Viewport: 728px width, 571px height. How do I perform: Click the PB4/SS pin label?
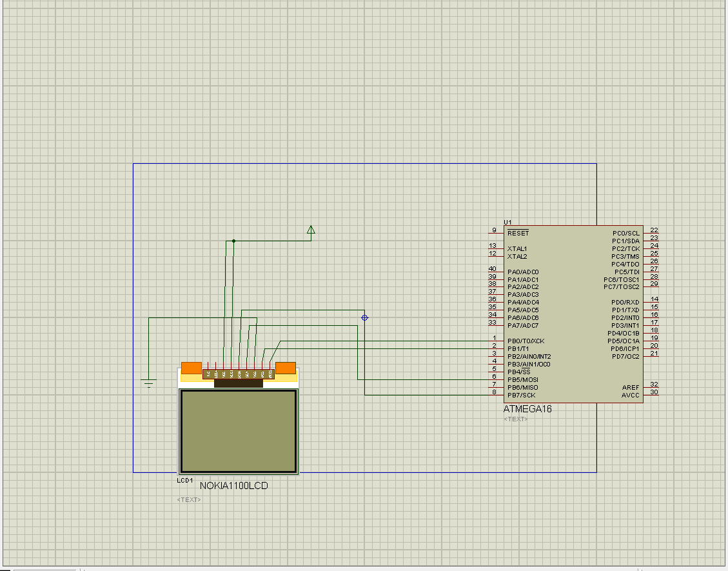point(519,372)
